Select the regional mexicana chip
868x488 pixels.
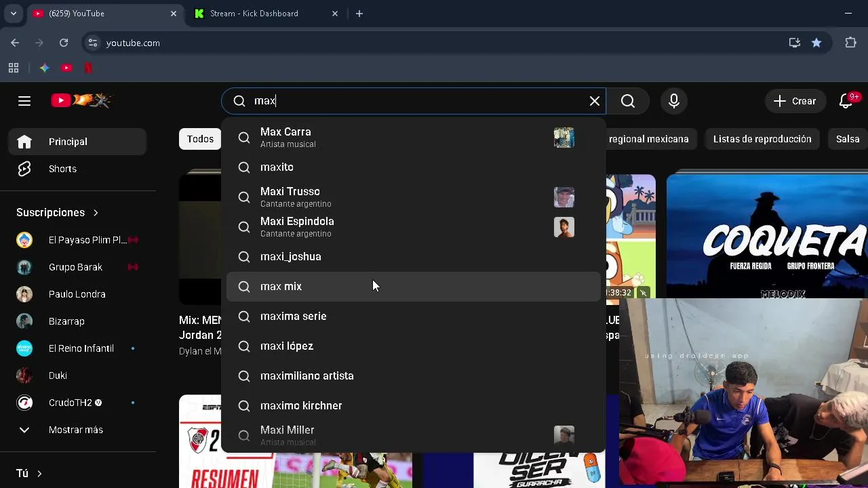click(648, 139)
